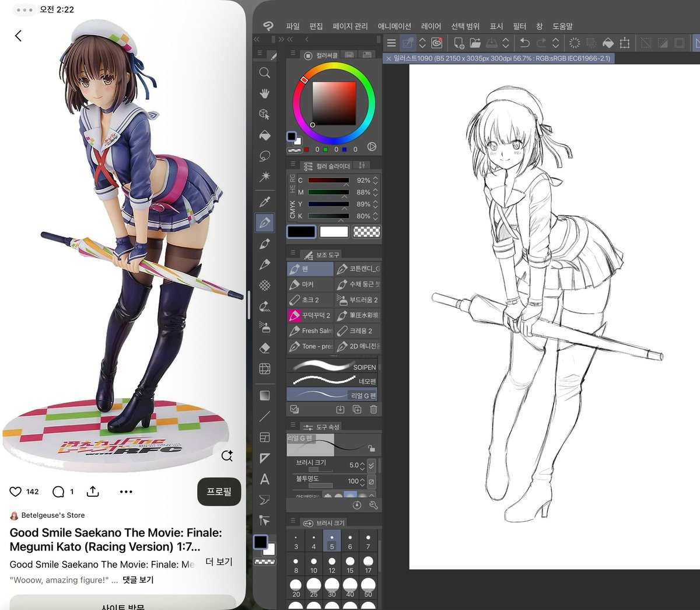Select the Text tool letter A

coord(264,479)
